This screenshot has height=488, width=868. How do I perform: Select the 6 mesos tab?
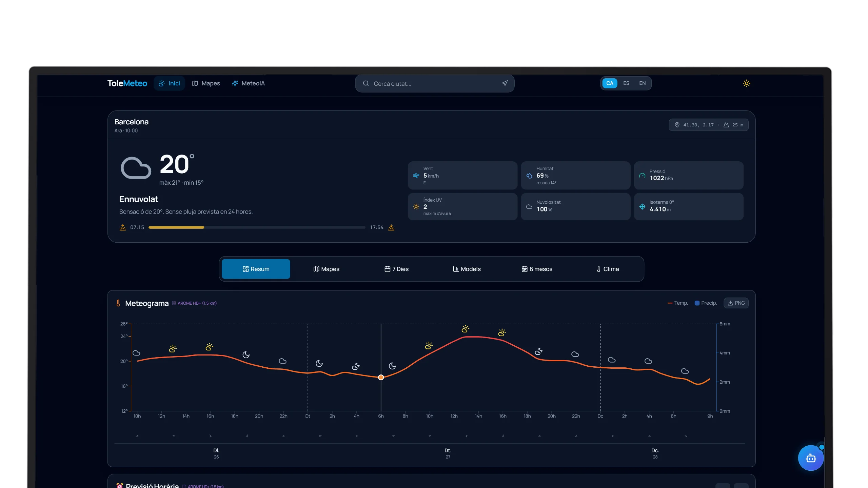(537, 269)
